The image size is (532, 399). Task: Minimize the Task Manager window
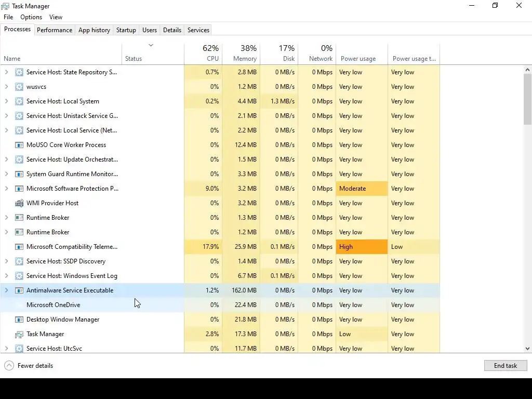tap(472, 5)
